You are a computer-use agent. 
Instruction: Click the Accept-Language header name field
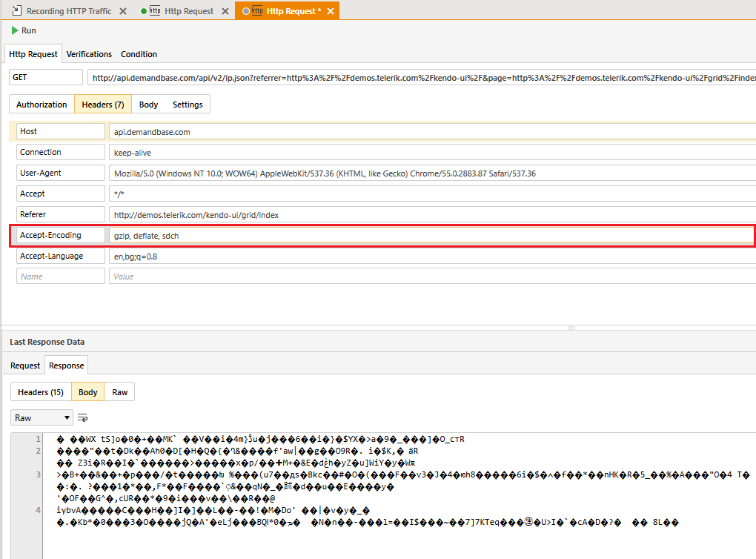[61, 256]
